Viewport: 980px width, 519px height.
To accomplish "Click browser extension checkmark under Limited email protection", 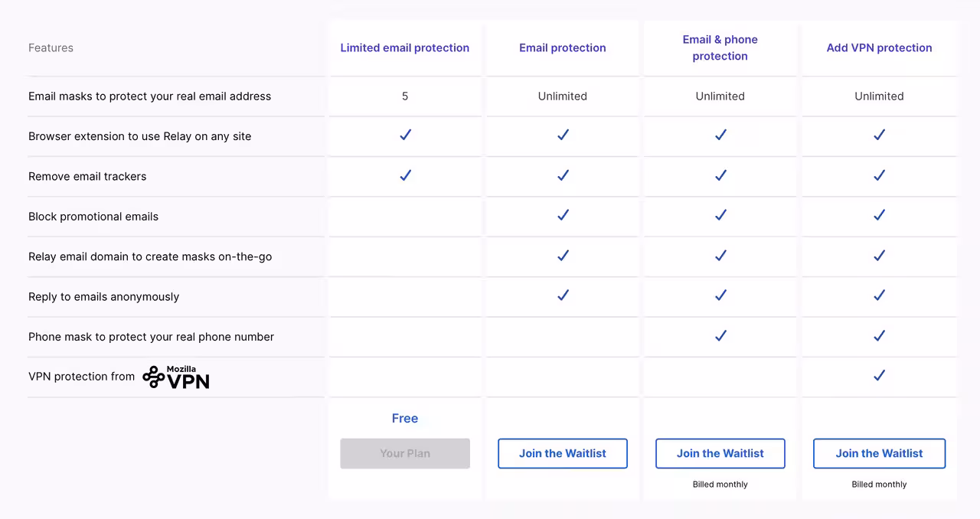I will 405,135.
